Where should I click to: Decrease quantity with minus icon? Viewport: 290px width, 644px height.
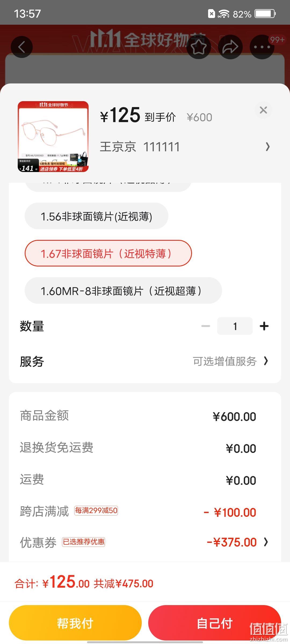pos(206,326)
